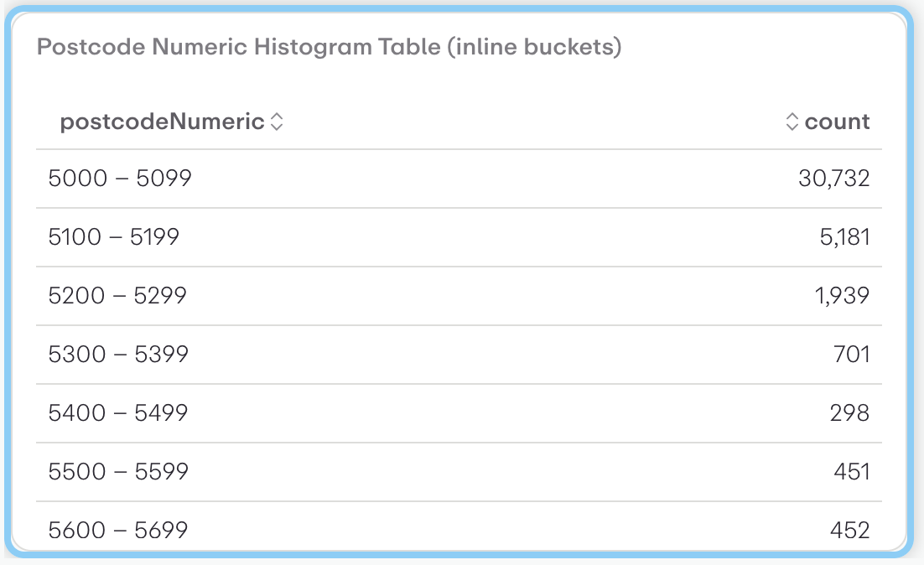Click the postcodeNumeric sort descending arrow
This screenshot has width=924, height=565.
[x=277, y=127]
